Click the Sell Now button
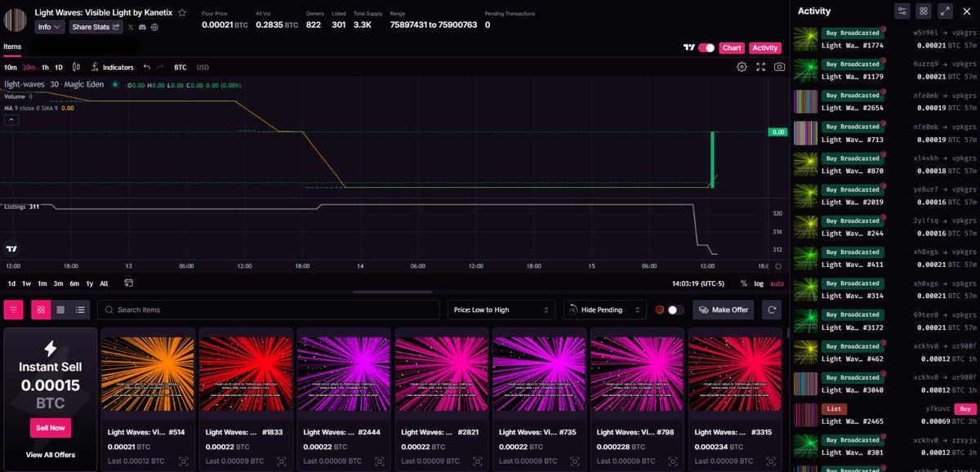The image size is (980, 472). 51,428
